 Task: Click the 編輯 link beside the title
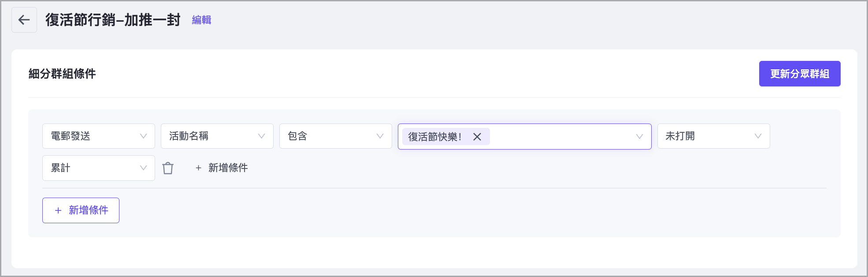(x=201, y=19)
